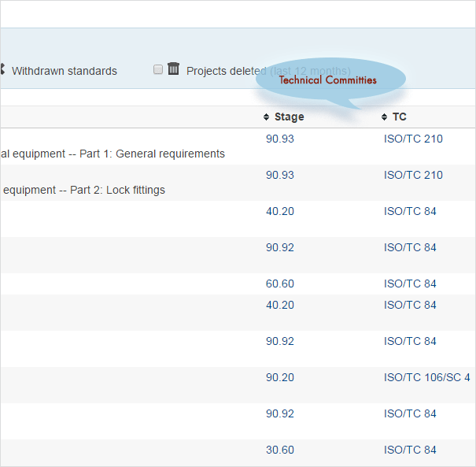
Task: Open stage 90.20 link
Action: (280, 377)
